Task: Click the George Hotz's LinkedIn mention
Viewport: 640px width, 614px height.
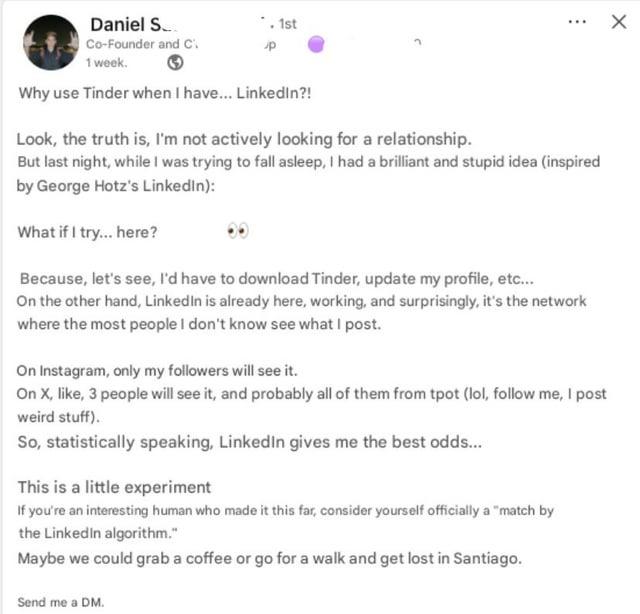Action: click(111, 185)
